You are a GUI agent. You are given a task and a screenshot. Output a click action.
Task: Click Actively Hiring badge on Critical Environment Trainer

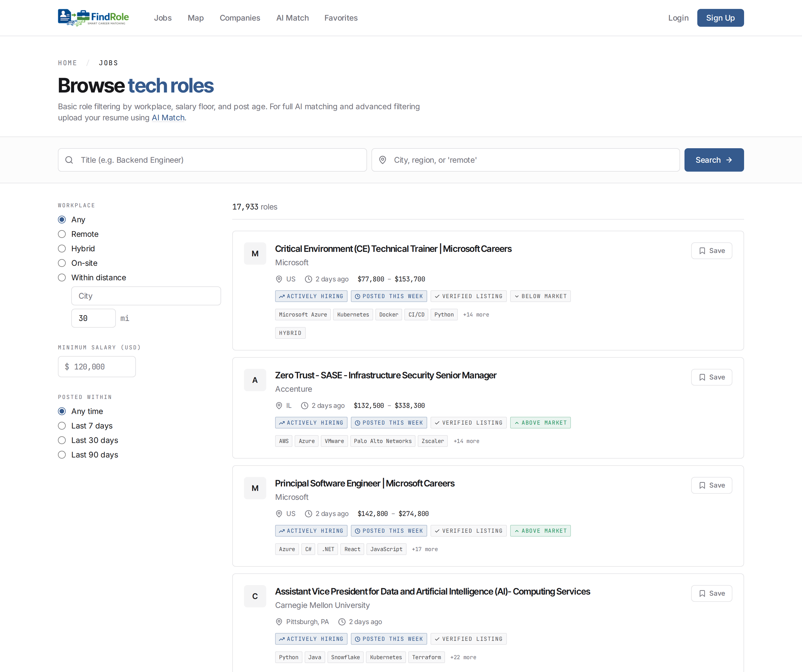coord(311,296)
